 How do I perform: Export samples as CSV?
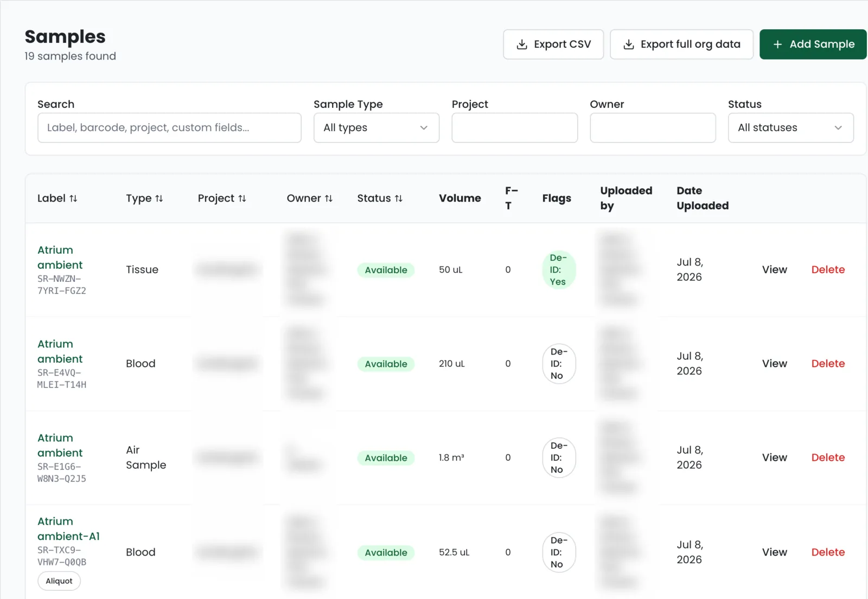point(553,44)
